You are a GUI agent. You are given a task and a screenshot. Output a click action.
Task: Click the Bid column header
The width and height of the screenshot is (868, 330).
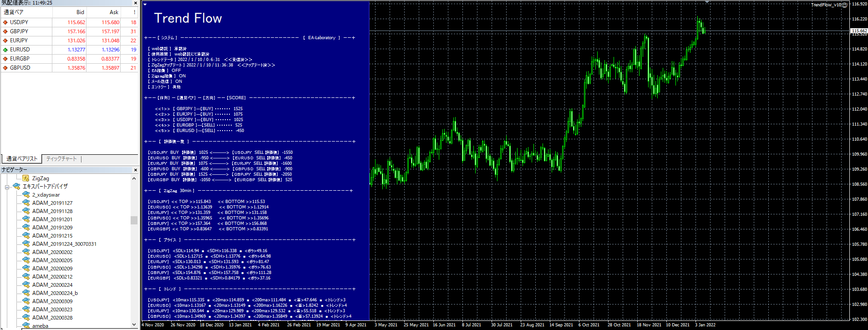(80, 12)
